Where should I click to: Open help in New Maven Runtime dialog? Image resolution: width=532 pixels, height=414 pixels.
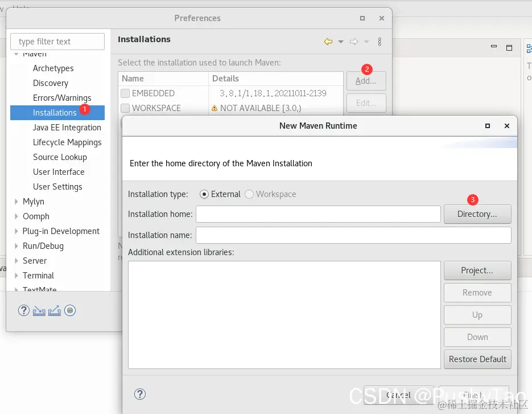click(140, 394)
